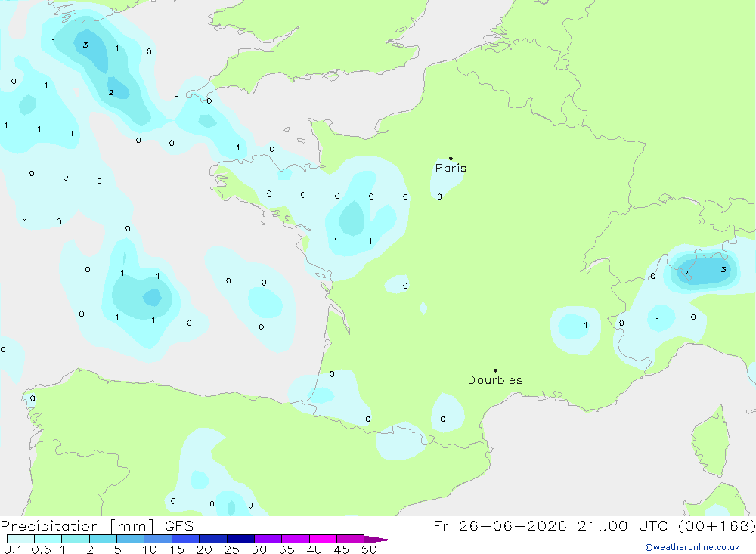Pick the 45–50 mm dark magenta legend swatch
The width and height of the screenshot is (756, 554).
click(351, 539)
